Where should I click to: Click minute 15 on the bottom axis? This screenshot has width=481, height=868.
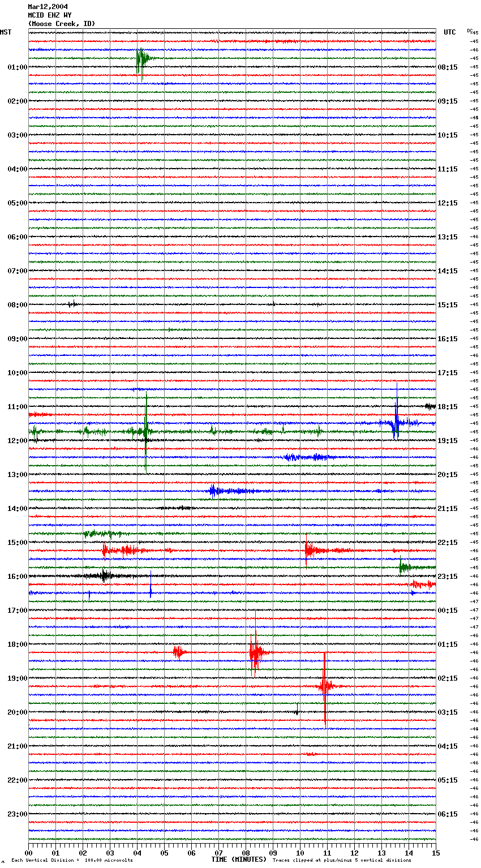tap(436, 853)
